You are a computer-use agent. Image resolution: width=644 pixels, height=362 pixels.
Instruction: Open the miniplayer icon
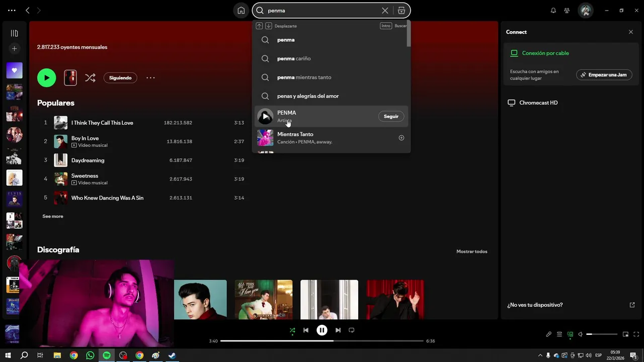coord(626,334)
